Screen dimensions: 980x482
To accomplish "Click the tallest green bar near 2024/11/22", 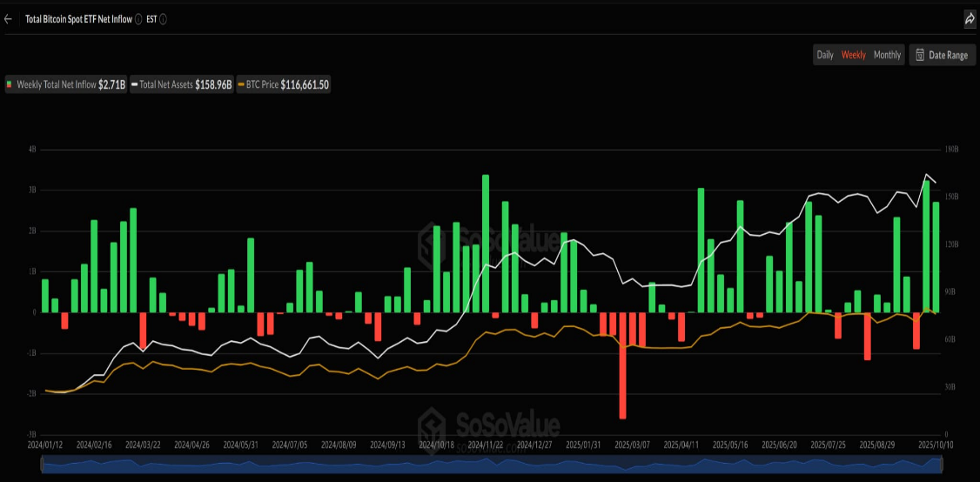I will pos(486,244).
